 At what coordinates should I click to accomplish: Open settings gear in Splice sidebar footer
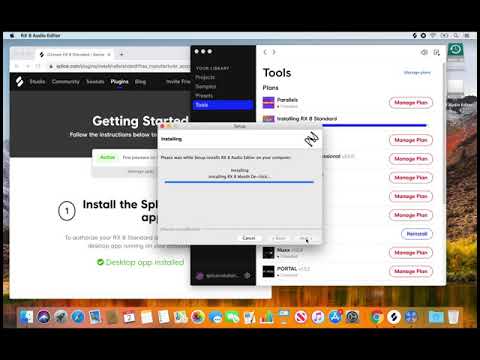(x=247, y=275)
